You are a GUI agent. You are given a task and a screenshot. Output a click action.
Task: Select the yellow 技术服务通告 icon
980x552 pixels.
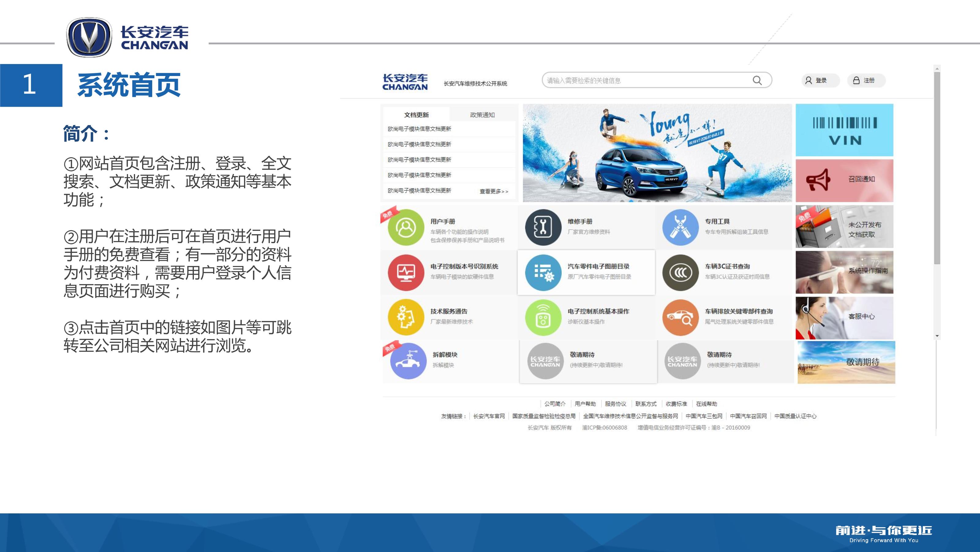tap(406, 317)
